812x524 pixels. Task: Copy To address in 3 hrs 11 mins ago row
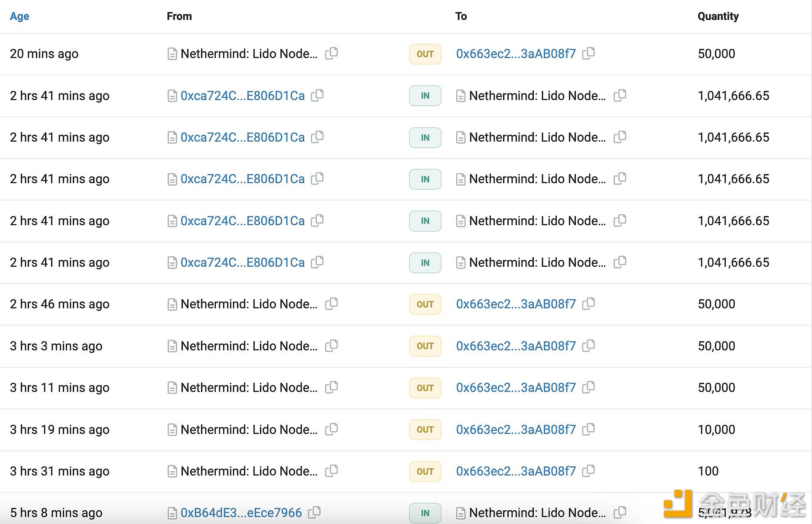point(588,387)
